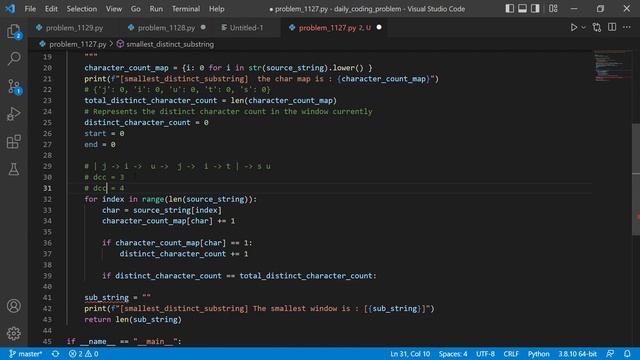Open the editor More Actions ellipsis
640x360 pixels.
point(627,27)
